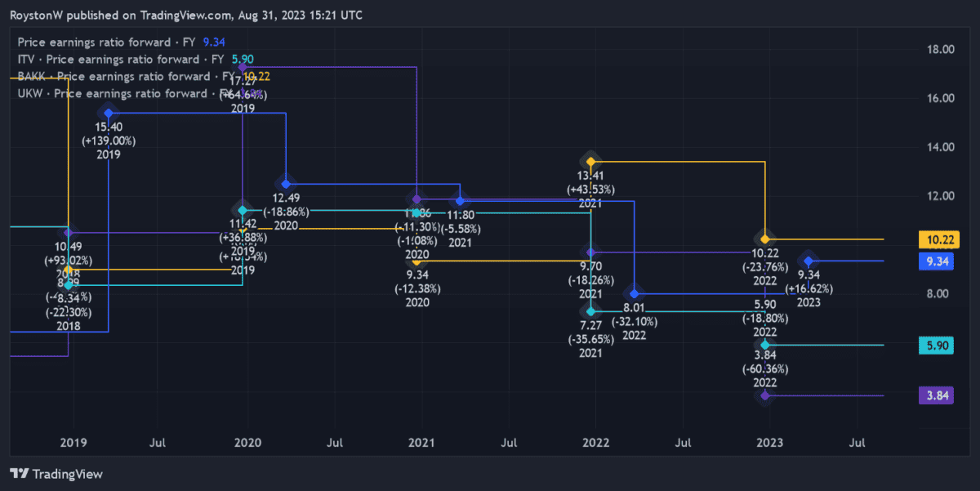Click the yellow 13.41 diamond marker
This screenshot has height=491, width=980.
click(x=590, y=162)
